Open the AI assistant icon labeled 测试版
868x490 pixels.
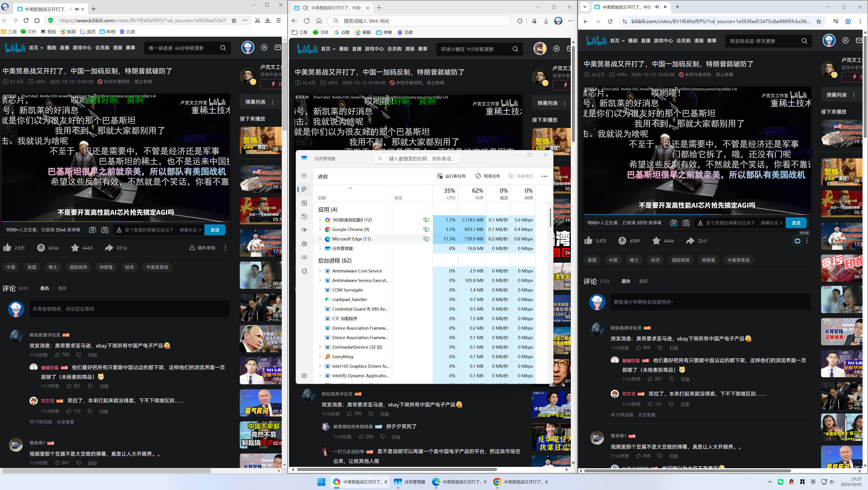797,241
